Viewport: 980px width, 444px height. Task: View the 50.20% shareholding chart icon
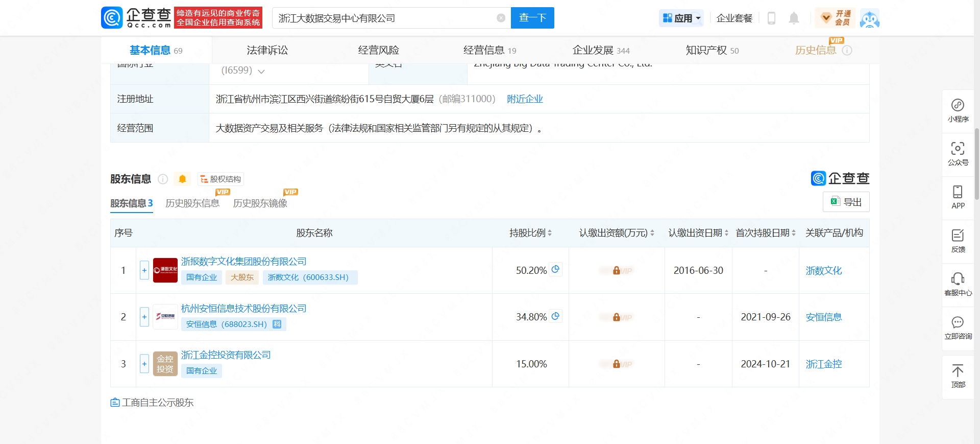(x=556, y=269)
